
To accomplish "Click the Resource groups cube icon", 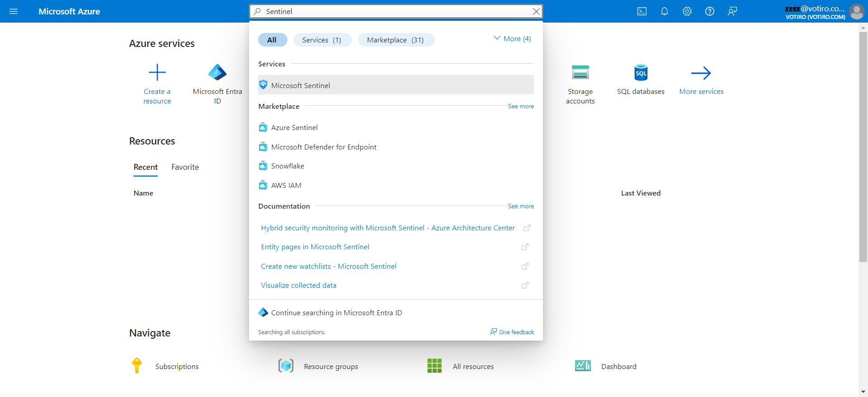I will pyautogui.click(x=286, y=365).
